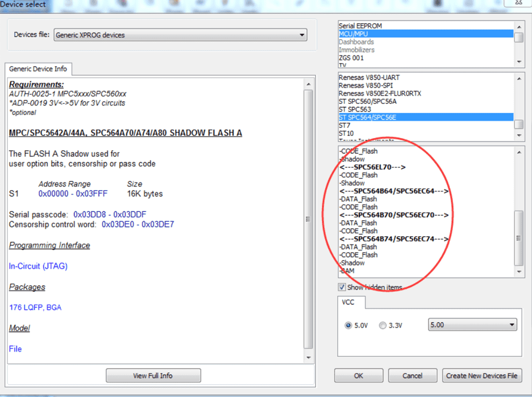The height and width of the screenshot is (397, 532).
Task: Click scroll-down arrow of category list
Action: click(x=519, y=62)
